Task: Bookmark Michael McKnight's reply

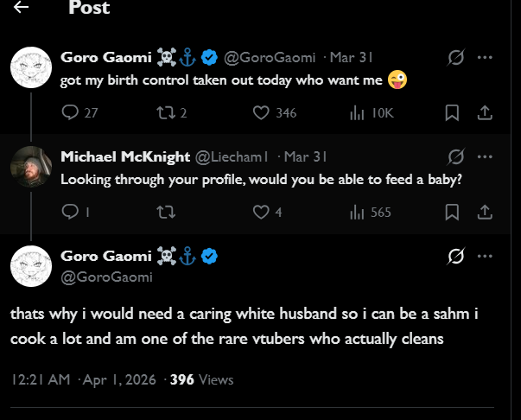Action: tap(451, 213)
